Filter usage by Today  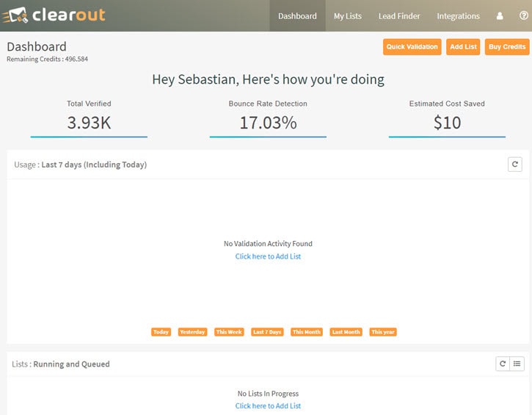click(x=161, y=332)
